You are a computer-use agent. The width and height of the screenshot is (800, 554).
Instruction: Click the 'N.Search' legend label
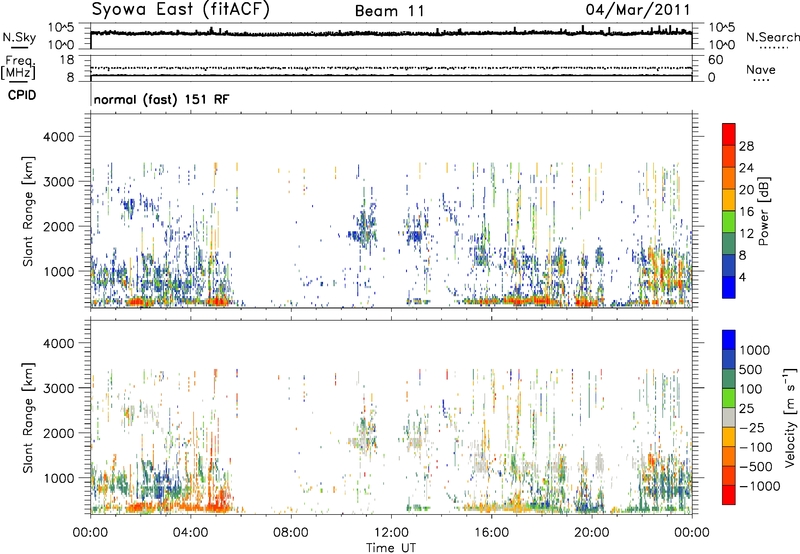[x=772, y=37]
